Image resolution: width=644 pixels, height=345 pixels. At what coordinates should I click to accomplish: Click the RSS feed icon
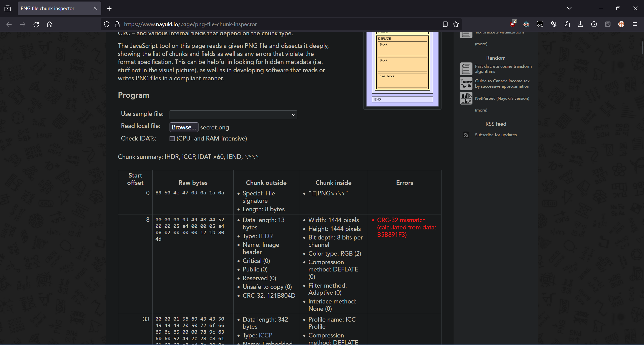pyautogui.click(x=466, y=135)
